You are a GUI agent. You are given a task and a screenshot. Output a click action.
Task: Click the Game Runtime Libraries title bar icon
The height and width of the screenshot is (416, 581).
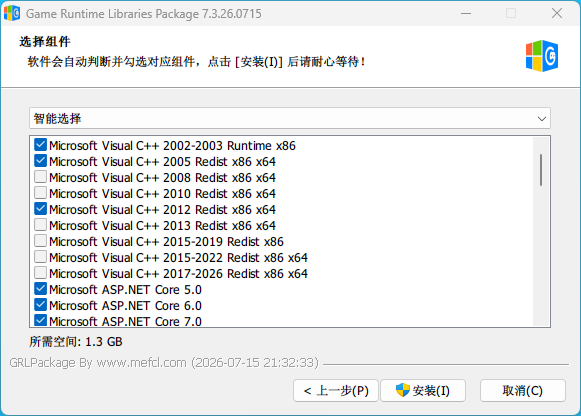[12, 13]
